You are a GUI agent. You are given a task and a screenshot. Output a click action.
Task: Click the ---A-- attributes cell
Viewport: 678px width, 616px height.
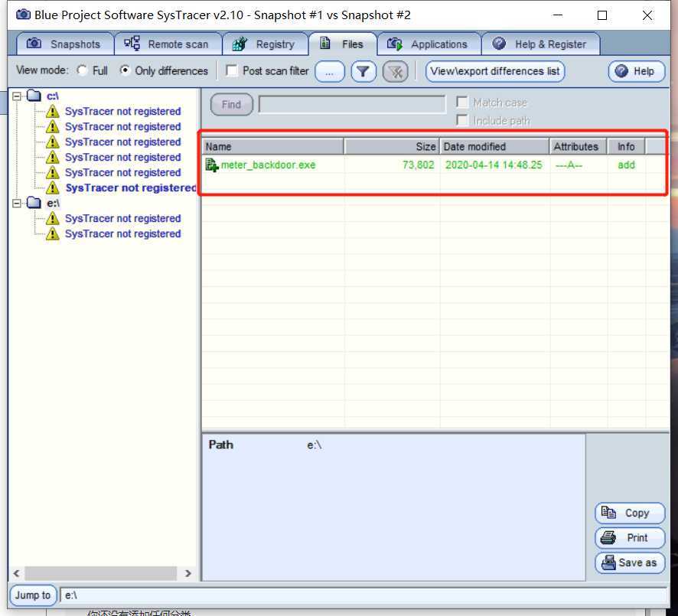[x=569, y=165]
